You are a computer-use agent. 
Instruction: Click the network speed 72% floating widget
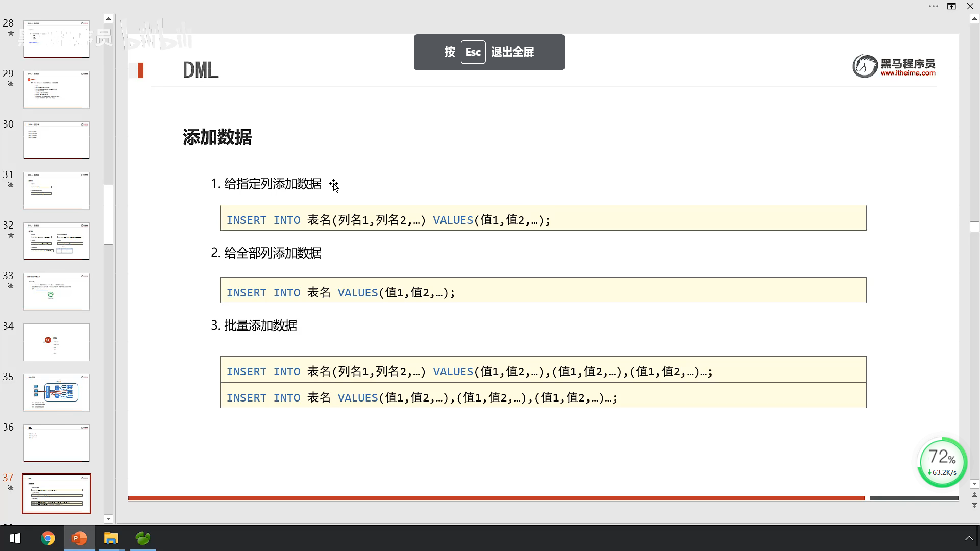[x=942, y=463]
